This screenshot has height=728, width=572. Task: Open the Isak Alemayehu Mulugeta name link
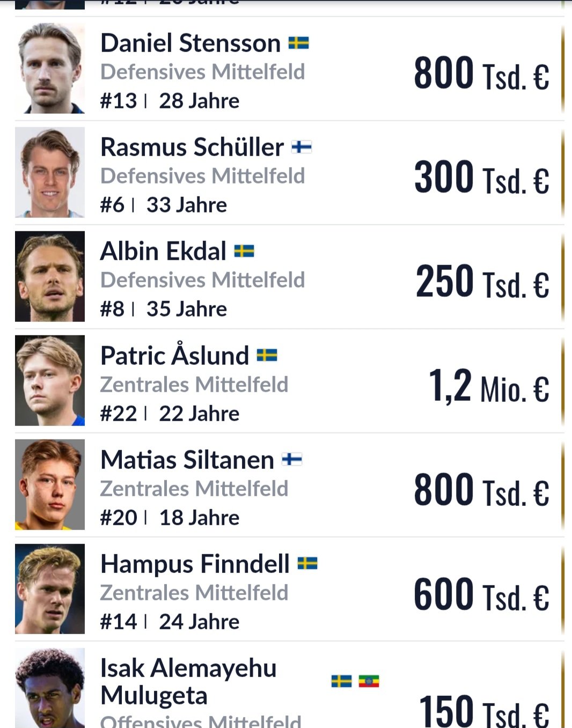(x=188, y=682)
